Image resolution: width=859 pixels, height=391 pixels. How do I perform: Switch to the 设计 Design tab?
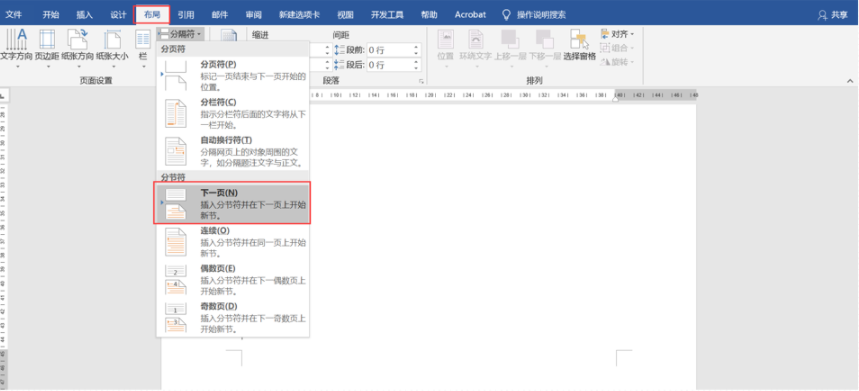click(x=118, y=15)
